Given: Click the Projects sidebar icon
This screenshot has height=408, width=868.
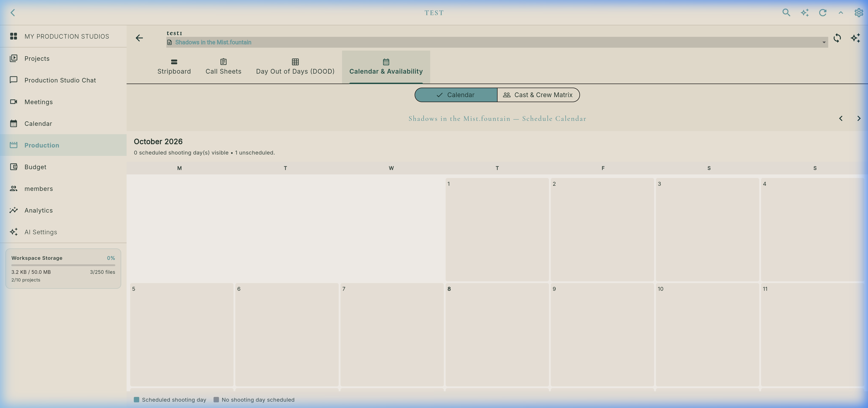Looking at the screenshot, I should coord(14,58).
